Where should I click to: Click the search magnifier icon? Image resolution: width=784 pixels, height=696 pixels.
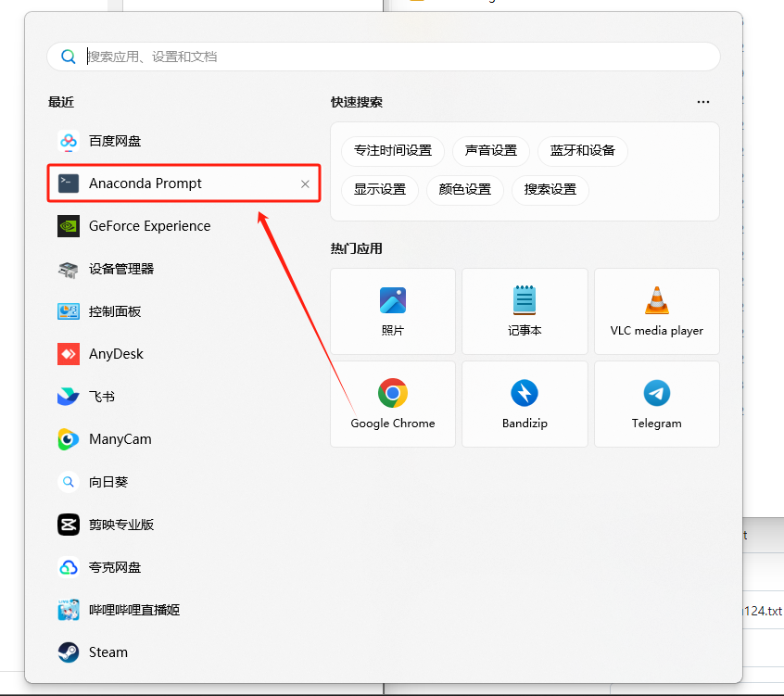click(x=69, y=57)
